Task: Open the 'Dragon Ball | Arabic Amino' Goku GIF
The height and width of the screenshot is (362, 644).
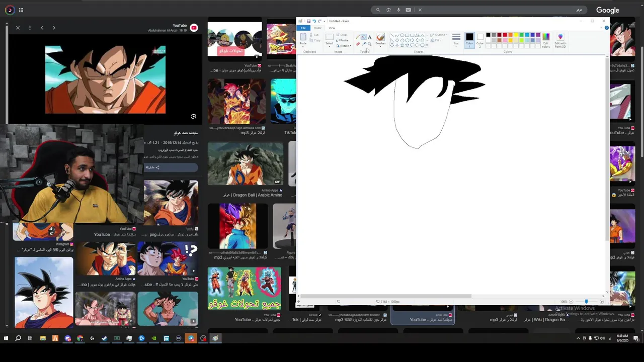Action: pyautogui.click(x=246, y=164)
